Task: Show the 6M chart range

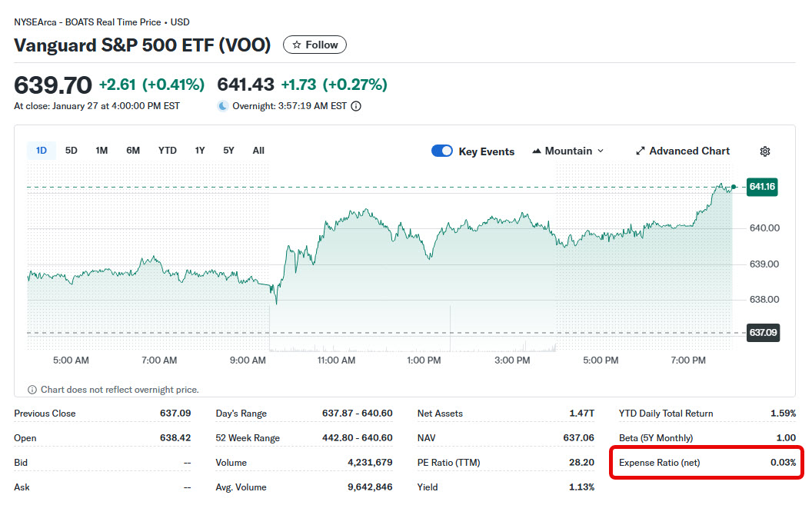Action: pyautogui.click(x=133, y=151)
